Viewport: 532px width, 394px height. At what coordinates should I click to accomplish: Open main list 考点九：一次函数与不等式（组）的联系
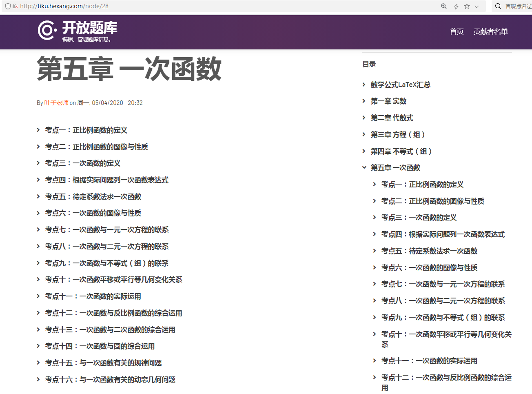point(107,263)
